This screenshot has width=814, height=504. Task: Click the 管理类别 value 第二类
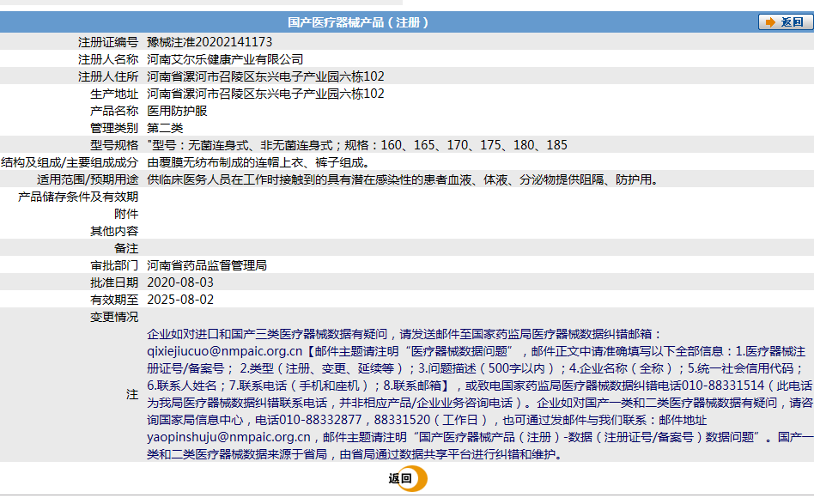[169, 127]
